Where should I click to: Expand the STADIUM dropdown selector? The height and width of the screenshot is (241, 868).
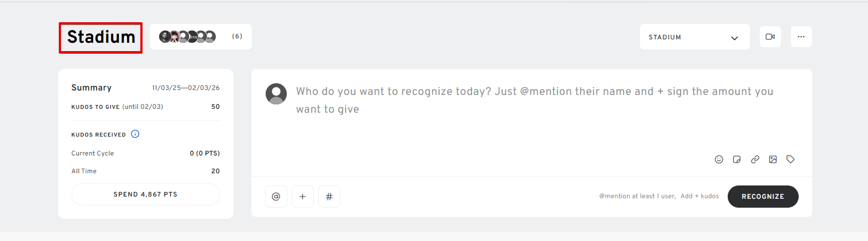(694, 37)
